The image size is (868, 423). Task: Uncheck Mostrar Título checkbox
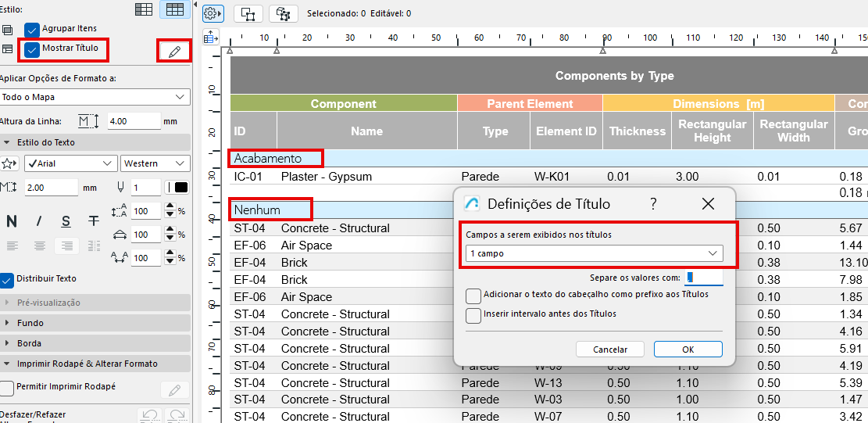pyautogui.click(x=32, y=49)
